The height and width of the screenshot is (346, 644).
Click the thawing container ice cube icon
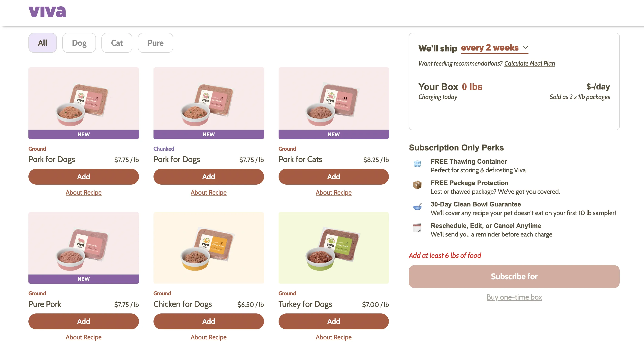(x=417, y=164)
